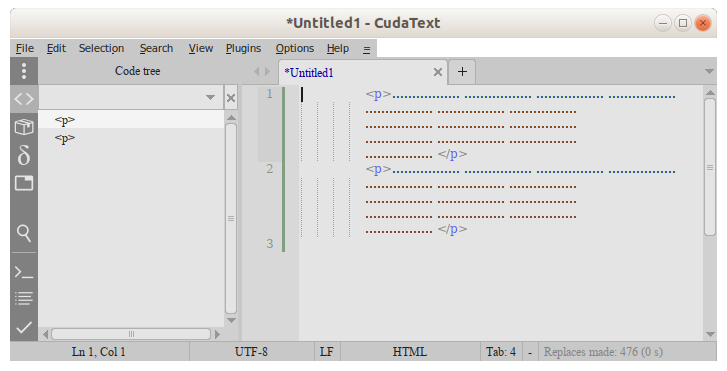Open the Plugins menu
Screen dimensions: 727x371
243,48
